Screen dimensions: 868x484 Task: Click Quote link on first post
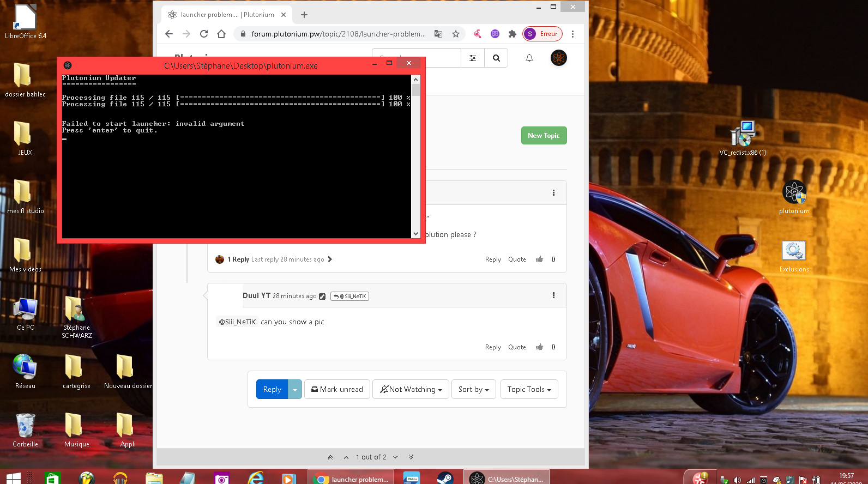point(517,259)
